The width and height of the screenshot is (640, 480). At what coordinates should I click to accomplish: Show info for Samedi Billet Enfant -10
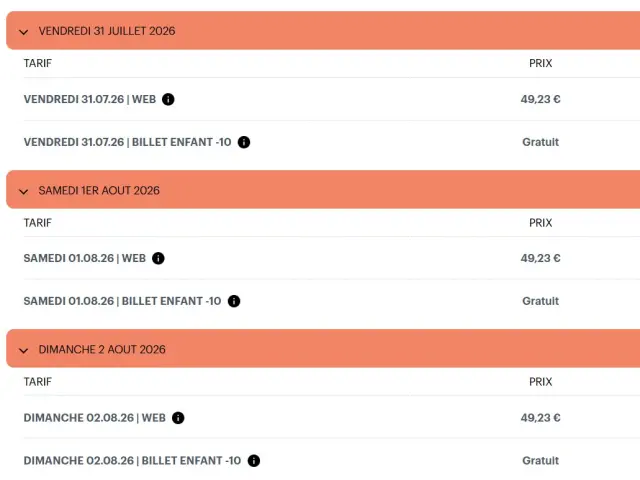[x=233, y=301]
